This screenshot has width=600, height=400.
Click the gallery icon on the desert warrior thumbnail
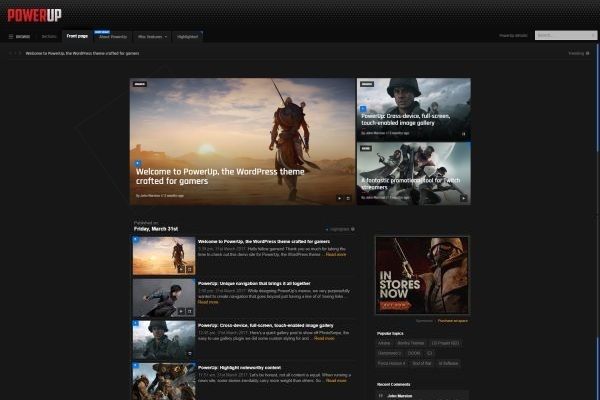pyautogui.click(x=189, y=269)
